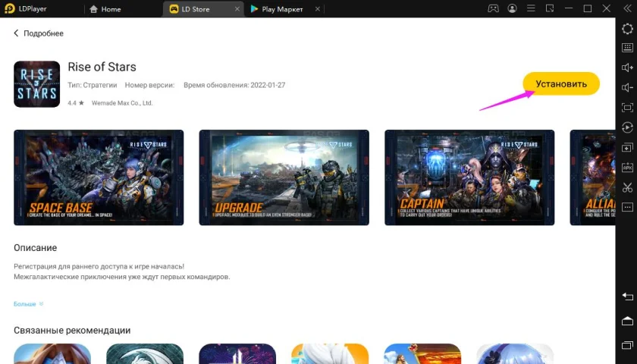Open Upgrade screenshot

[284, 177]
